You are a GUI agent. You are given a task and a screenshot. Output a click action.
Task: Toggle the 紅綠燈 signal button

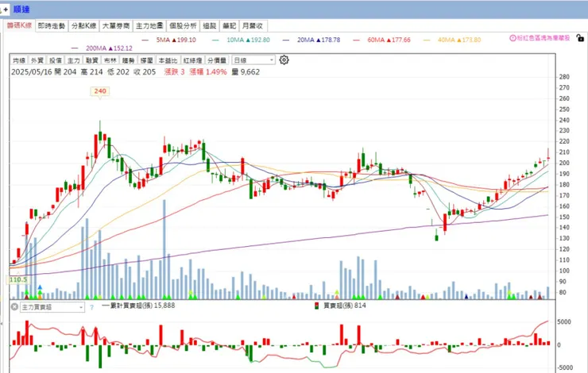(x=192, y=60)
